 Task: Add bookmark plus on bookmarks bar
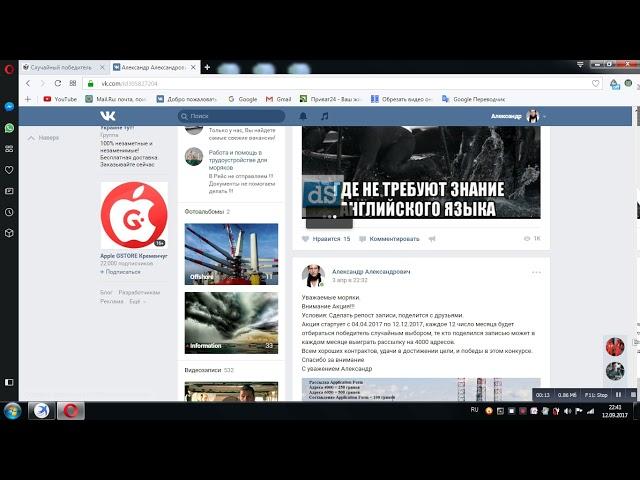click(28, 99)
